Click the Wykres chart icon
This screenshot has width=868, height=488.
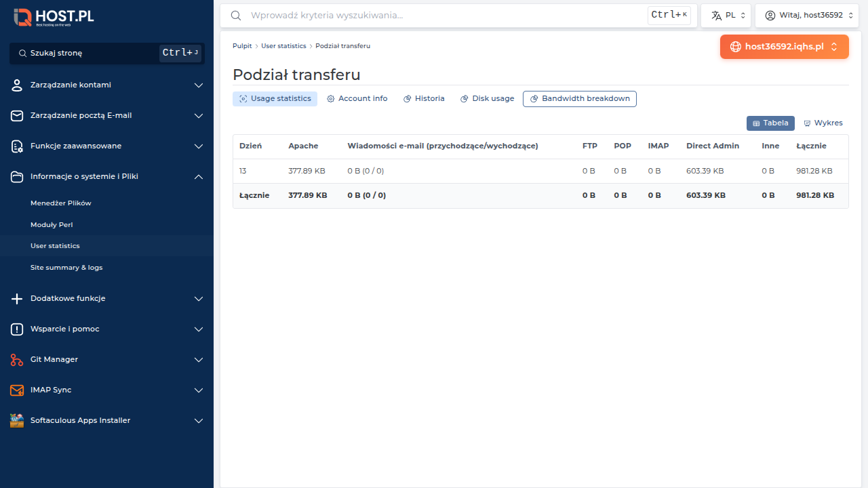(808, 123)
